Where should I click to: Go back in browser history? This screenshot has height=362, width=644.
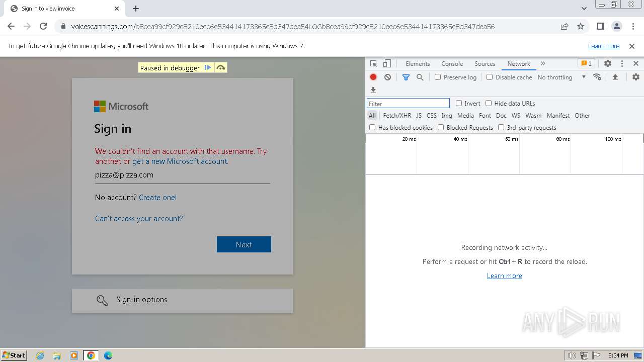[x=11, y=27]
